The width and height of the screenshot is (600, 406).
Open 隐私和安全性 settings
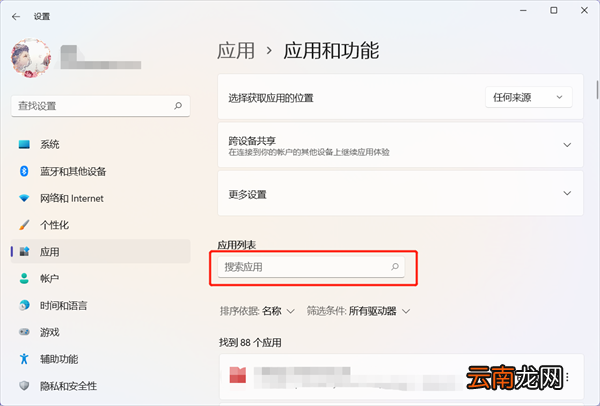click(x=101, y=386)
